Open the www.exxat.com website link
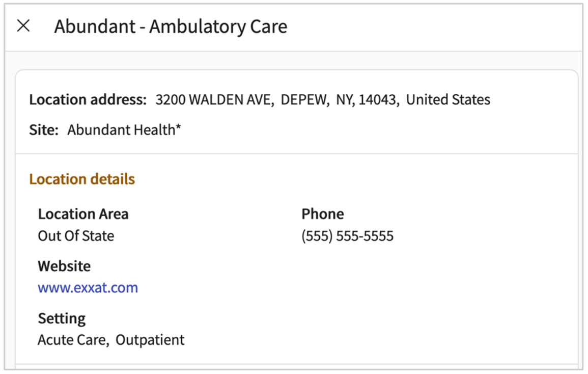588x374 pixels. click(88, 288)
